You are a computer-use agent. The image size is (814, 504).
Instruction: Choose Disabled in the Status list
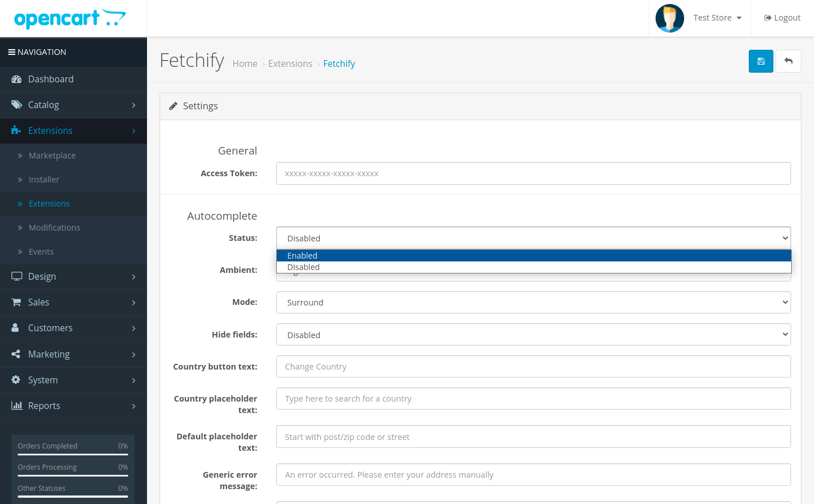point(533,267)
